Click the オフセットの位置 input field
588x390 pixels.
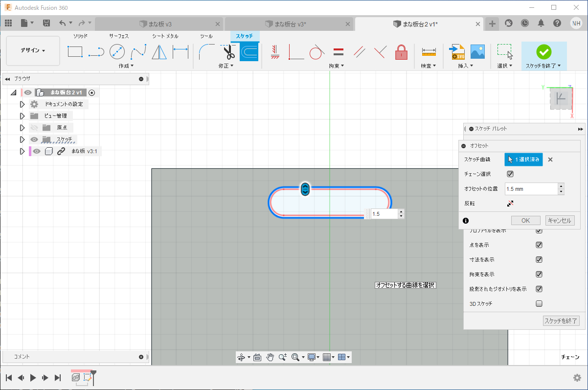tap(531, 188)
